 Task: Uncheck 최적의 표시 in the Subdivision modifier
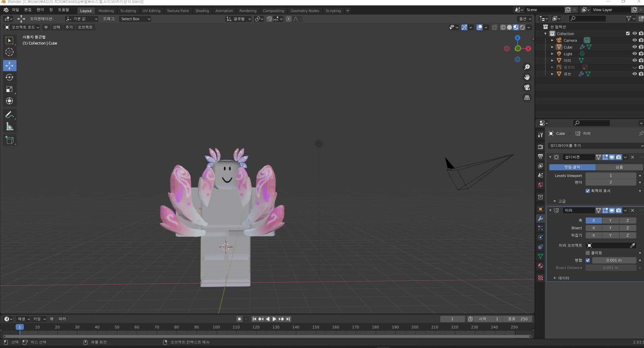587,191
